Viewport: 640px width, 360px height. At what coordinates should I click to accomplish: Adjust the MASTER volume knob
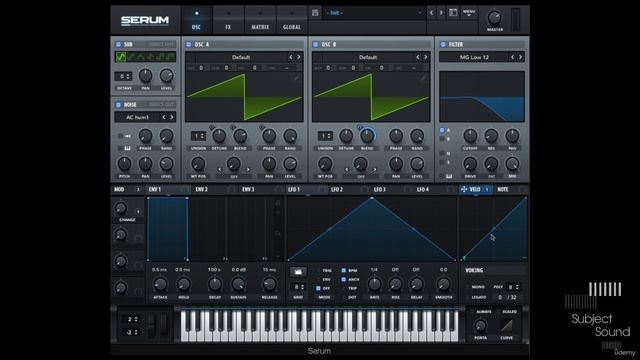[494, 18]
